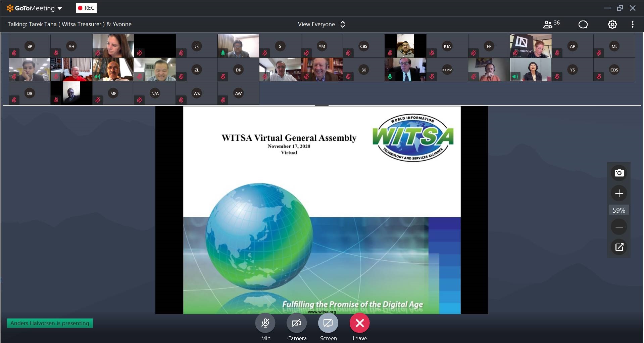Open the attendees list showing 36
644x343 pixels.
click(x=551, y=24)
